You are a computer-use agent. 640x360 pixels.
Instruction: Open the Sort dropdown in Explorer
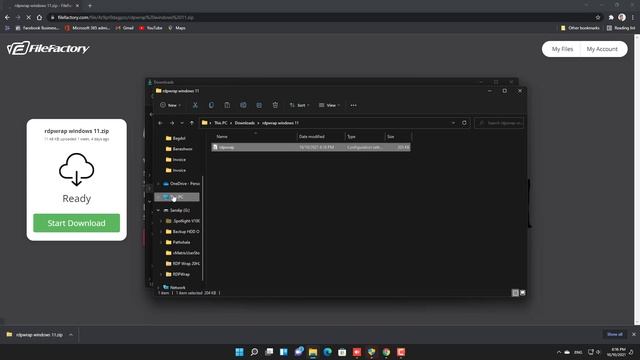point(299,105)
